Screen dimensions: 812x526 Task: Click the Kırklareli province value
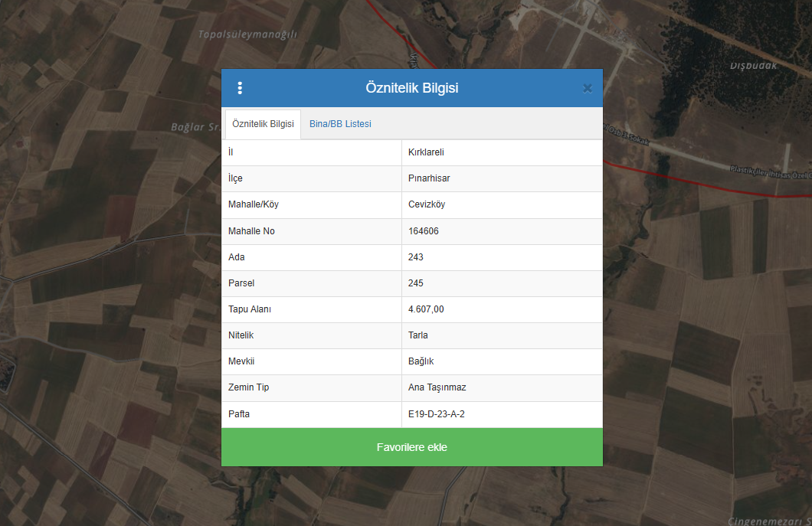pos(426,152)
